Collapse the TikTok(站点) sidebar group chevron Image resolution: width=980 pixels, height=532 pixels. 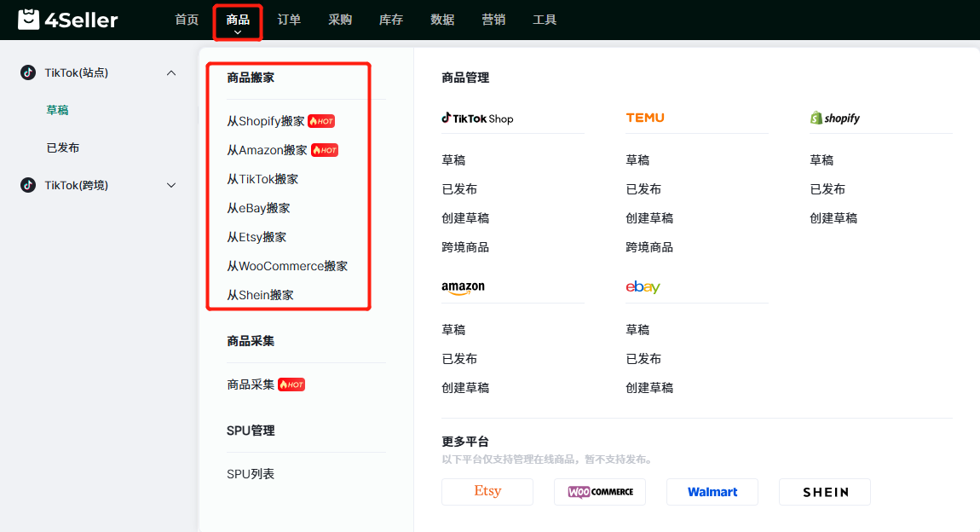(x=171, y=73)
